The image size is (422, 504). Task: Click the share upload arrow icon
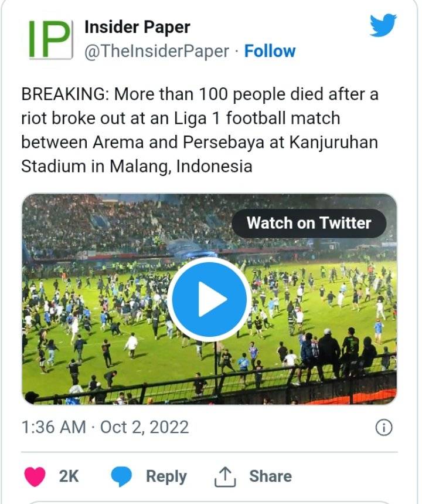[224, 476]
